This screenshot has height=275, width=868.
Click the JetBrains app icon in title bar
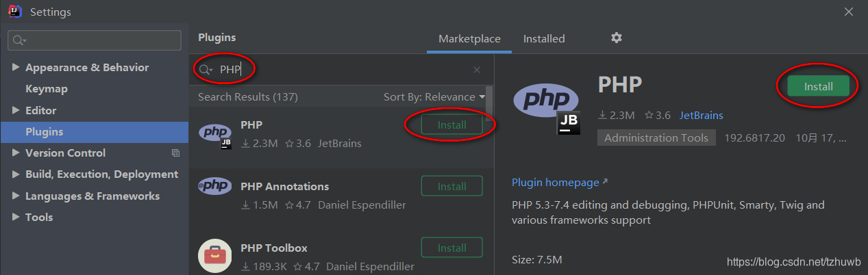click(15, 12)
